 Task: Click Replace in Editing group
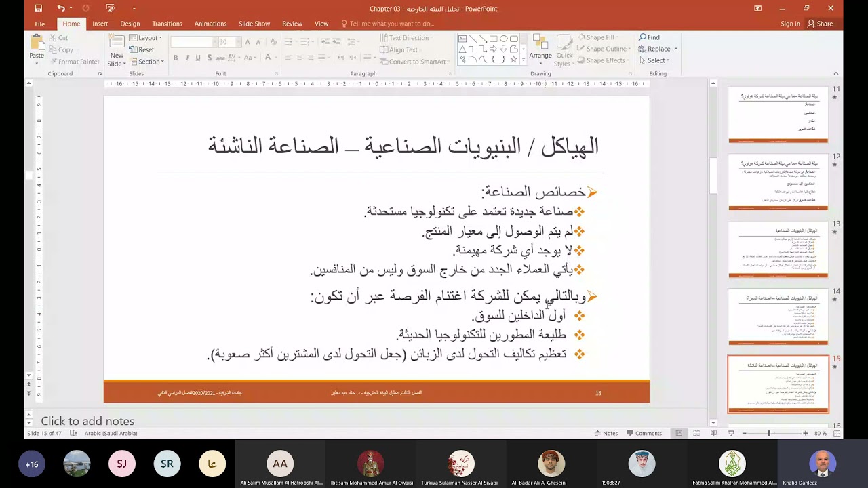[657, 49]
